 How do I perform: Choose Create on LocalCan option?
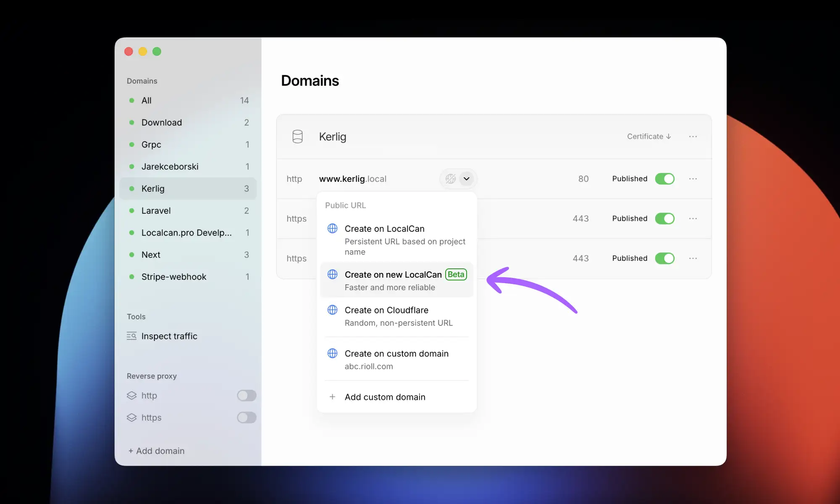[x=396, y=240]
